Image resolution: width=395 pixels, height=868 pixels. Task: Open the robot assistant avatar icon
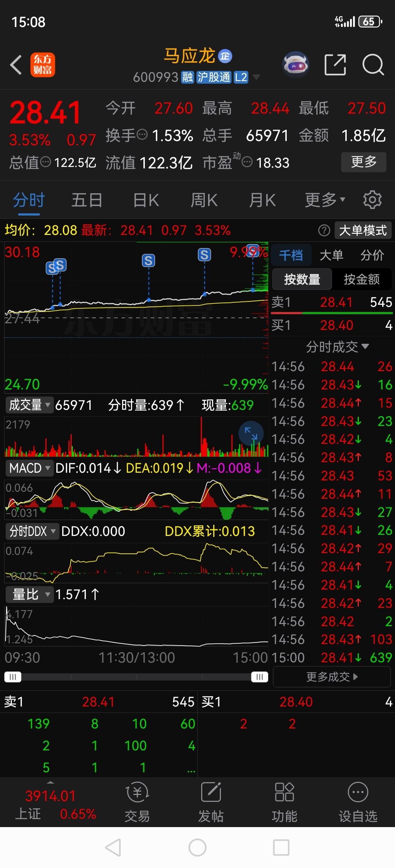coord(296,65)
